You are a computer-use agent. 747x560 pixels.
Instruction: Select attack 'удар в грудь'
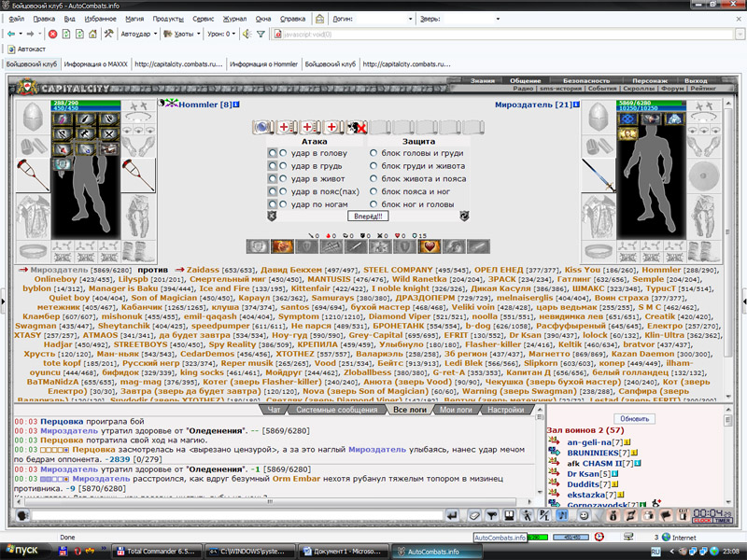[283, 166]
